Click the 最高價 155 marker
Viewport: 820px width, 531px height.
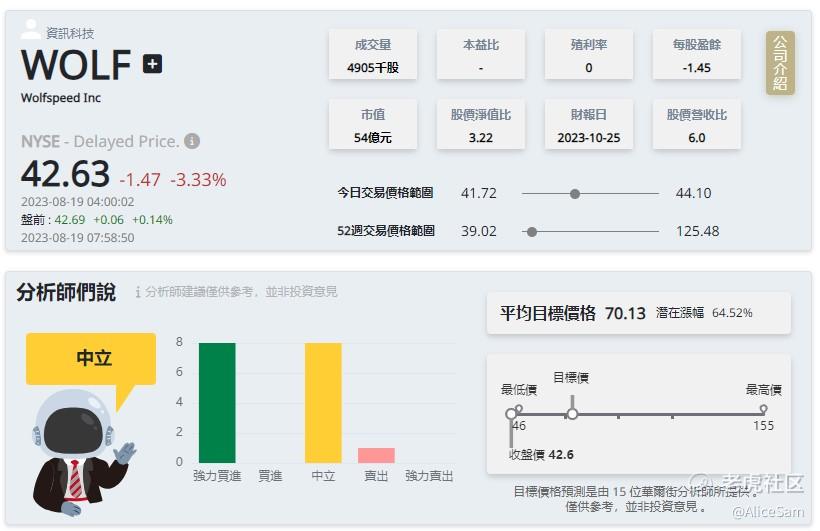[763, 409]
